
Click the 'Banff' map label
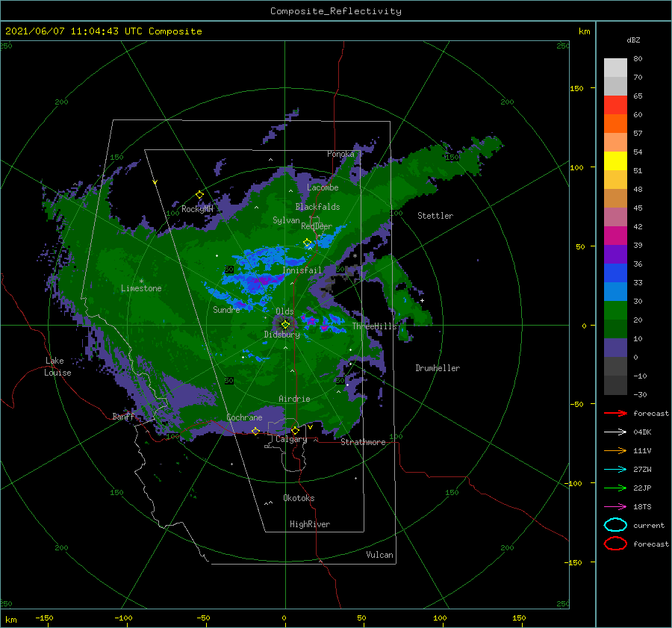point(123,417)
